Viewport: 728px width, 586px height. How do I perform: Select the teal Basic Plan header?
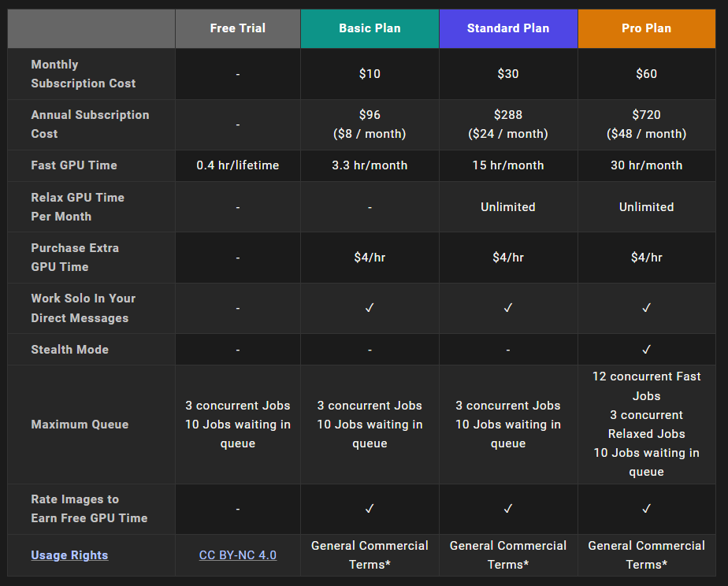(370, 28)
